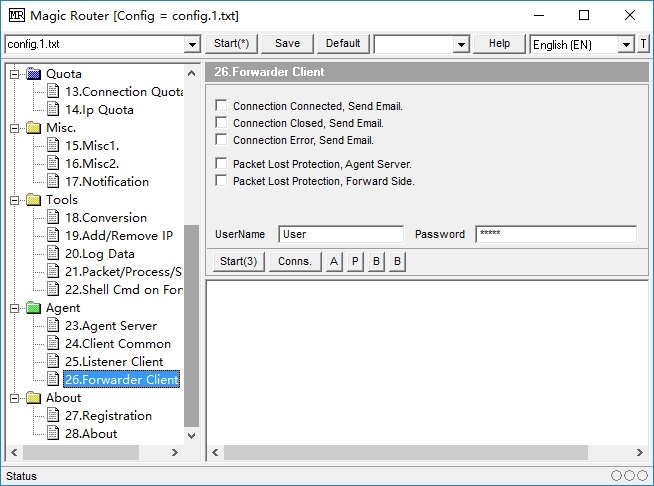Click the page icon next to 16.Misc2.

click(53, 163)
